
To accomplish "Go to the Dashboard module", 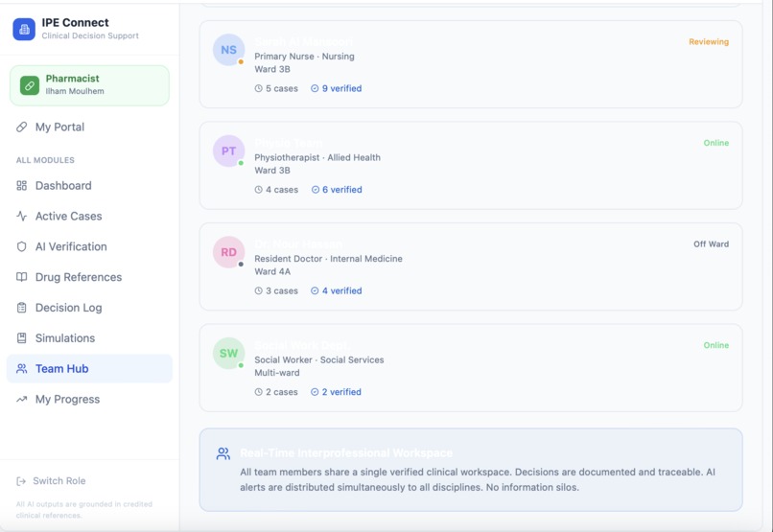I will [x=90, y=186].
